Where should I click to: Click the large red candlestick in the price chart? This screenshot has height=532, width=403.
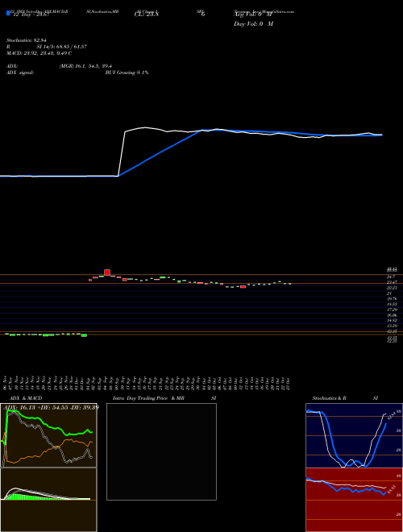(107, 272)
